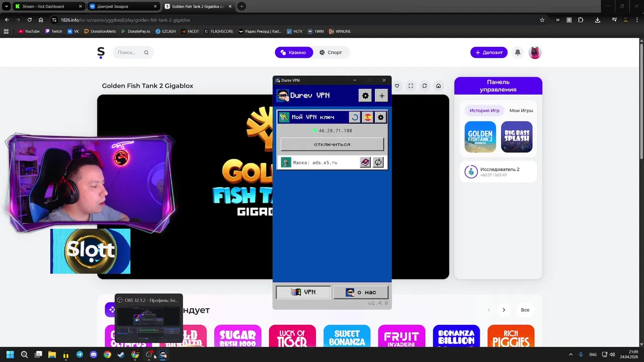Open the Bonanza Billion game card

[456, 336]
